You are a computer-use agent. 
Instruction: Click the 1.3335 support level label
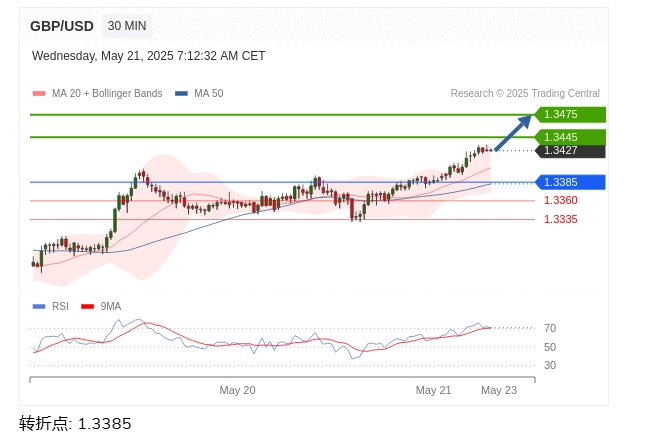click(561, 219)
